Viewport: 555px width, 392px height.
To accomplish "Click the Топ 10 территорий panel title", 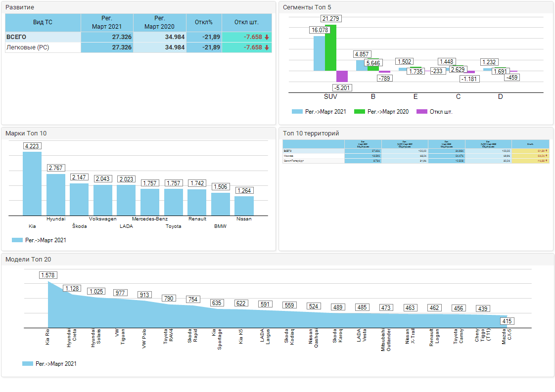I will (x=311, y=133).
